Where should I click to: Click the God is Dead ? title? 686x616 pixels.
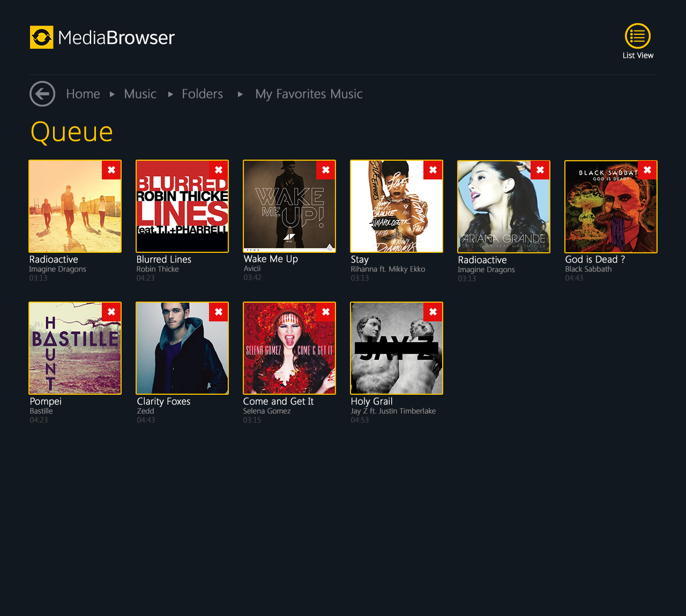click(x=595, y=259)
